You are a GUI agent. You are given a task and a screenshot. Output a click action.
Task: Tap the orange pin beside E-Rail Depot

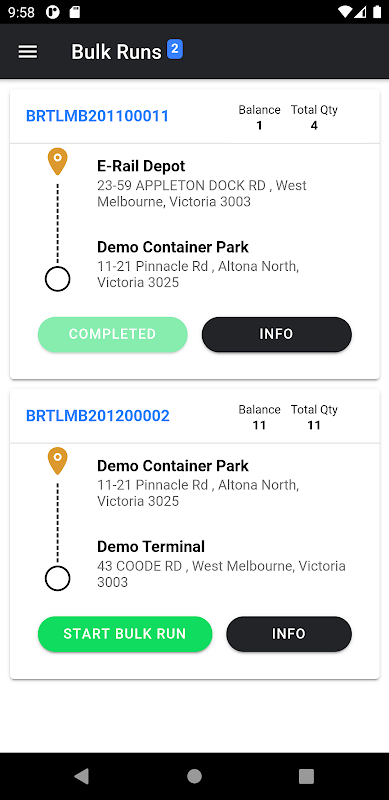[58, 162]
